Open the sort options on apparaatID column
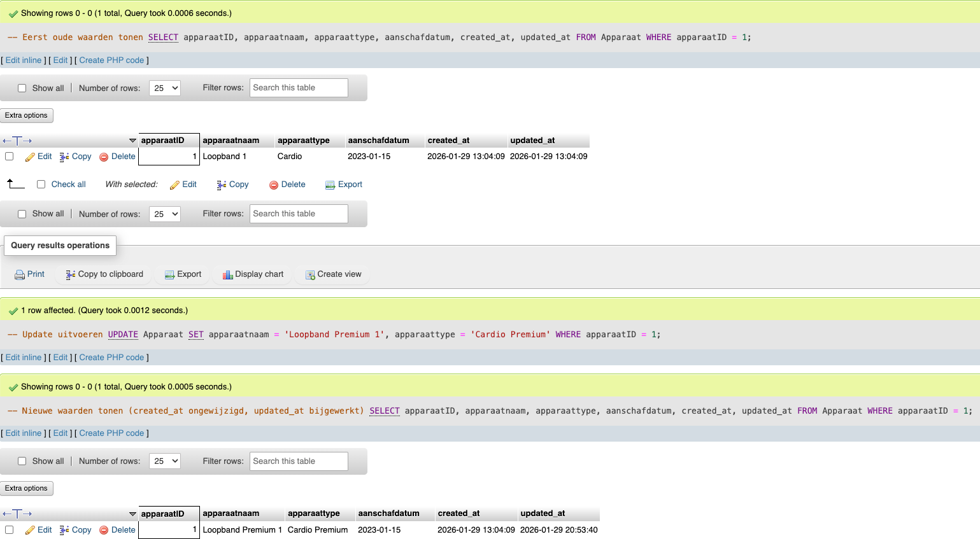Image resolution: width=980 pixels, height=539 pixels. (133, 140)
